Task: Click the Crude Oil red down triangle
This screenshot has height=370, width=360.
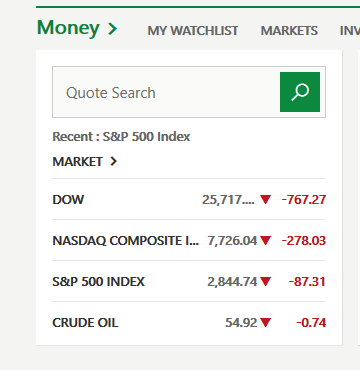Action: [x=266, y=323]
